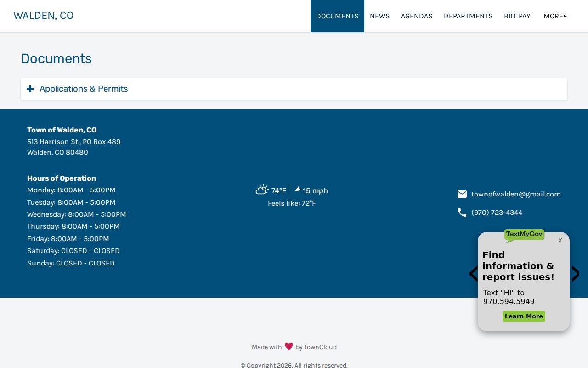Call the (970) 723-4344 number
The width and height of the screenshot is (588, 368).
(497, 213)
